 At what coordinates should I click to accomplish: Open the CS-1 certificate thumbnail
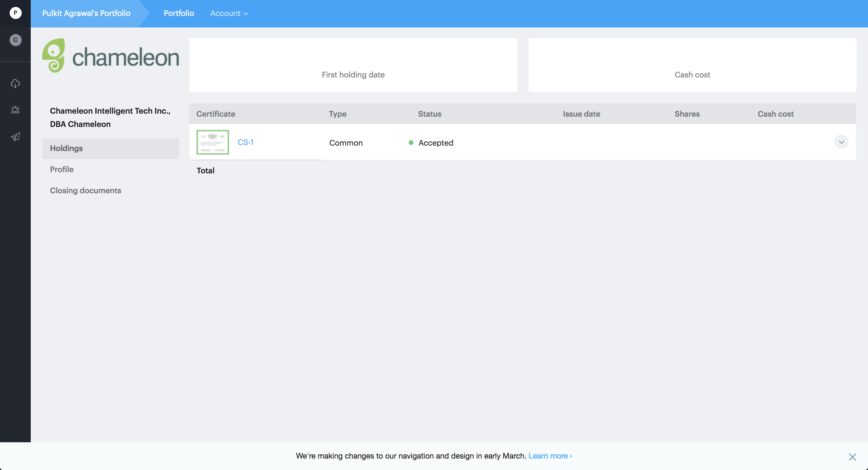pyautogui.click(x=212, y=142)
